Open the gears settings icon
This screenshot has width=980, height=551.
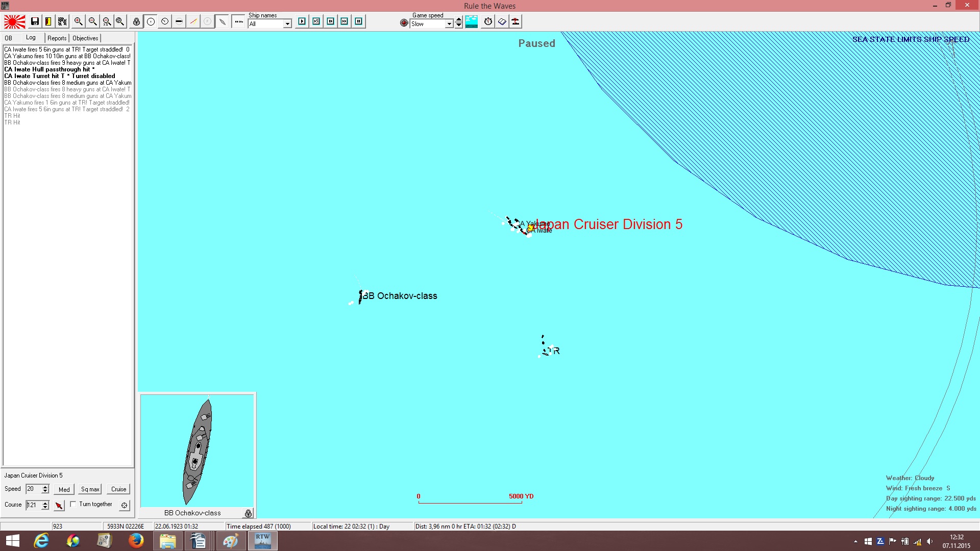pos(62,21)
